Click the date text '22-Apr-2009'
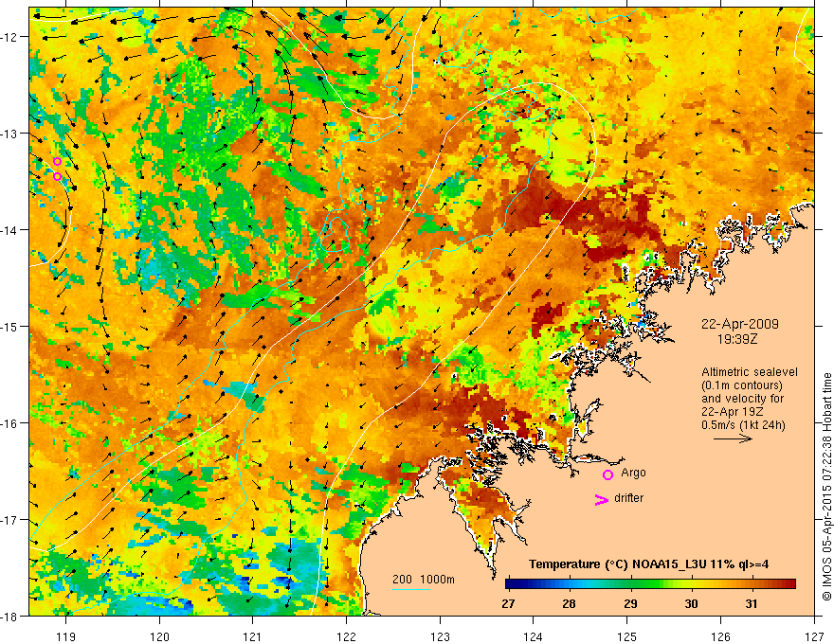This screenshot has height=644, width=834. tap(740, 324)
